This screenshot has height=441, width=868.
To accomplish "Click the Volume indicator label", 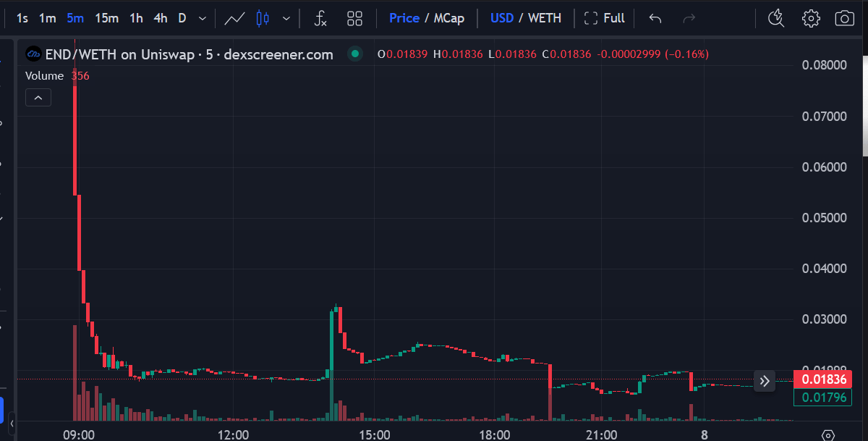I will pos(46,75).
